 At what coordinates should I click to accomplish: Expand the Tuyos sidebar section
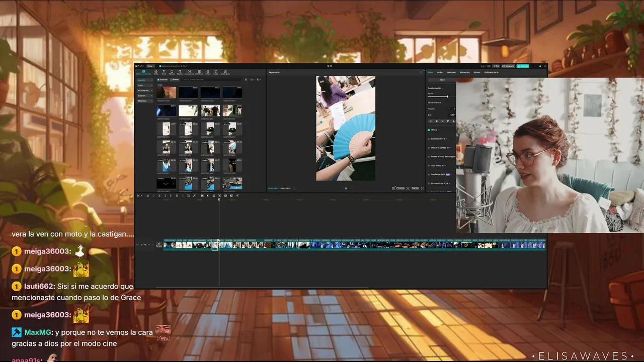(145, 85)
